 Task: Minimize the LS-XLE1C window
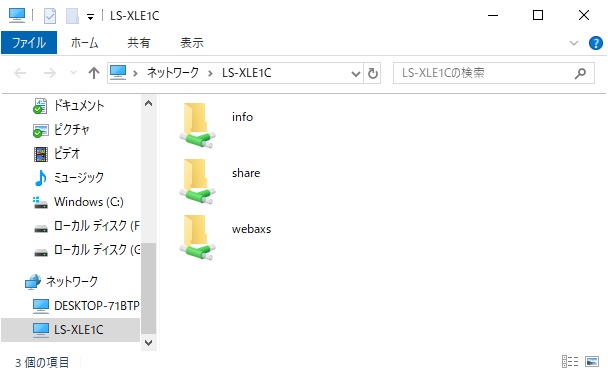point(493,16)
